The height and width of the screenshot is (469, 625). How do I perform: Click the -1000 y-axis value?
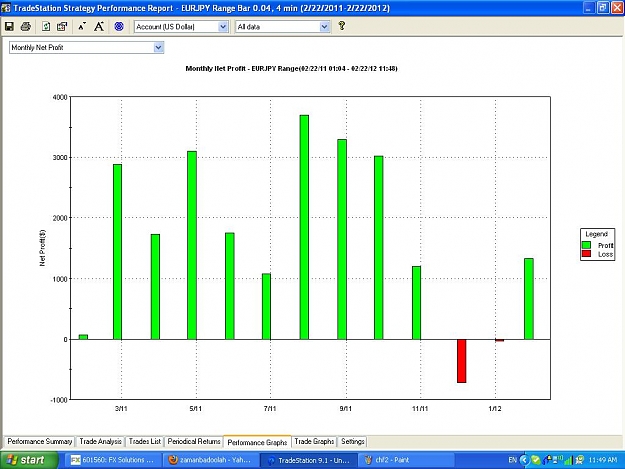[x=59, y=400]
